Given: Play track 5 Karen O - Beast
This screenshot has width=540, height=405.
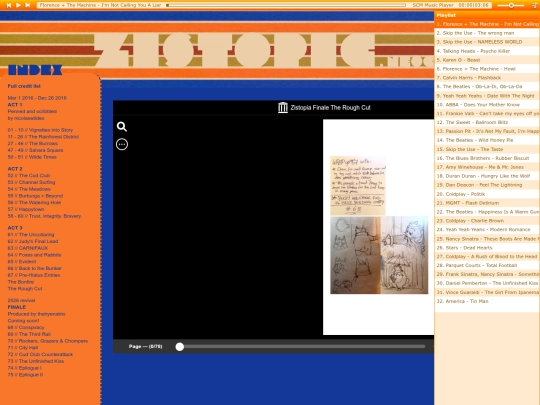Looking at the screenshot, I should click(487, 60).
